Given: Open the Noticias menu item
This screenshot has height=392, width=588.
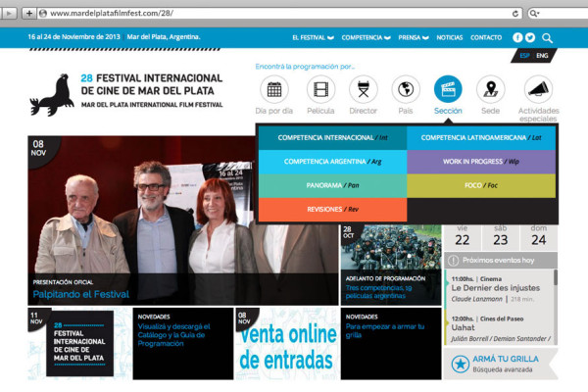Looking at the screenshot, I should pos(449,37).
